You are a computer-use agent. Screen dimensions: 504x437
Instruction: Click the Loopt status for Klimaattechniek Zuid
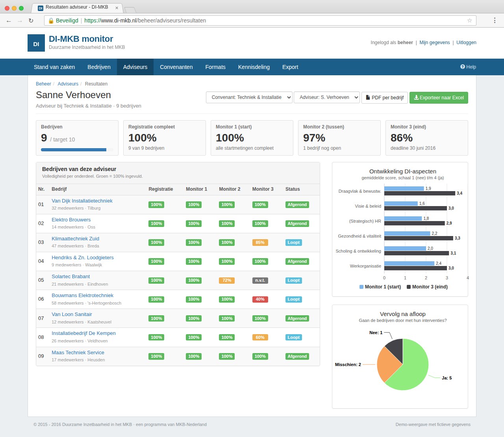[293, 242]
